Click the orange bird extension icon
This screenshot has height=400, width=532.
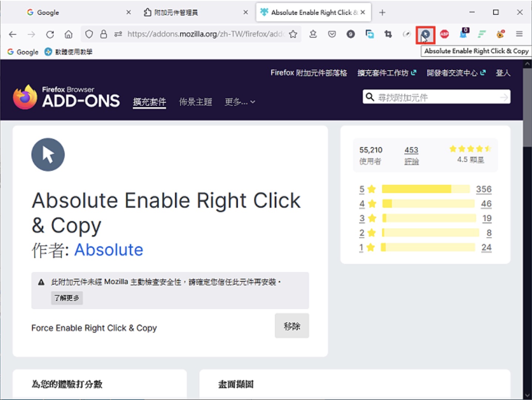pyautogui.click(x=501, y=34)
